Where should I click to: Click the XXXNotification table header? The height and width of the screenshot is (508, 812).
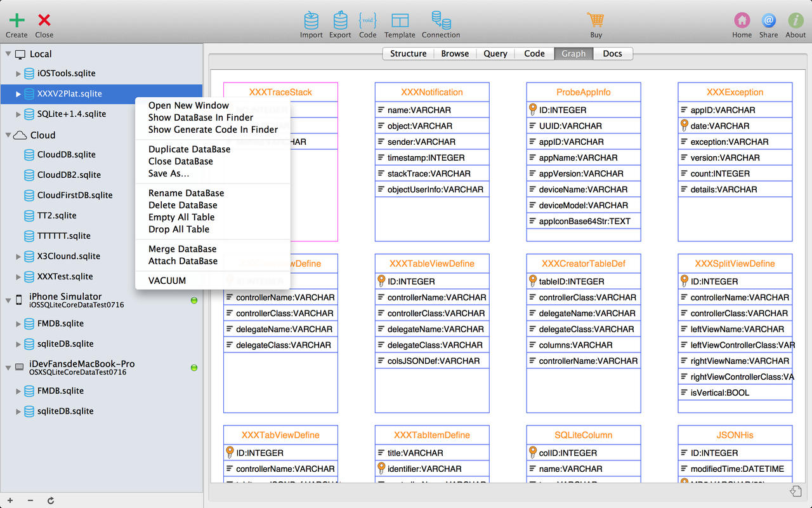[x=431, y=92]
